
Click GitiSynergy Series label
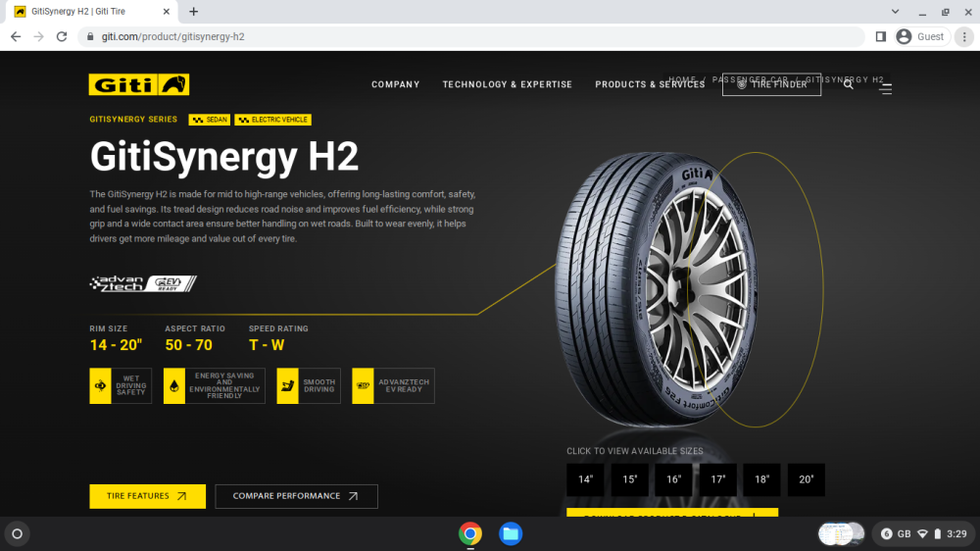pyautogui.click(x=133, y=120)
